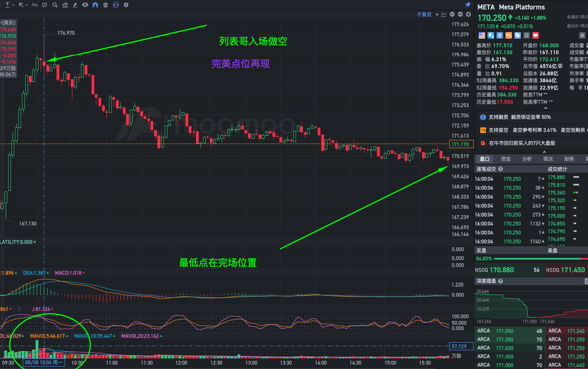Viewport: 588px width, 369px height.
Task: Click the chart reset zoom equals icon
Action: [x=452, y=14]
